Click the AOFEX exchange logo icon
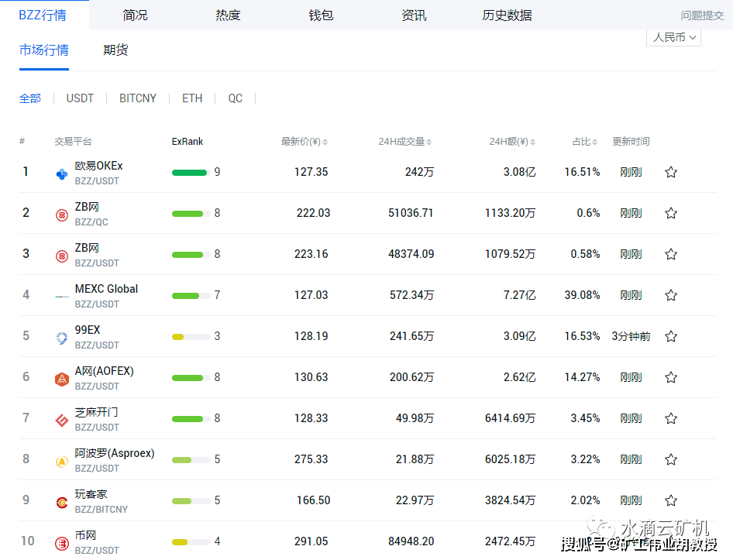 [x=62, y=379]
